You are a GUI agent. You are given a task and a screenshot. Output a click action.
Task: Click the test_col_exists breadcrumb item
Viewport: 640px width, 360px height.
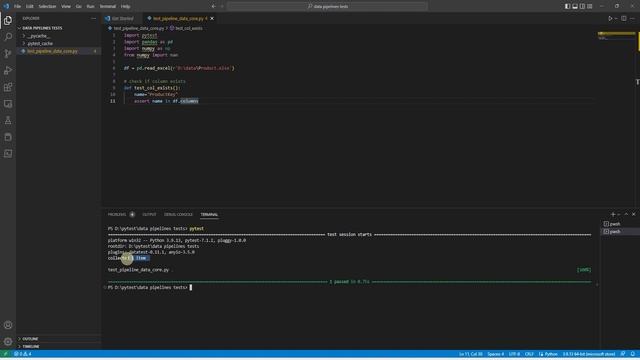[x=189, y=28]
